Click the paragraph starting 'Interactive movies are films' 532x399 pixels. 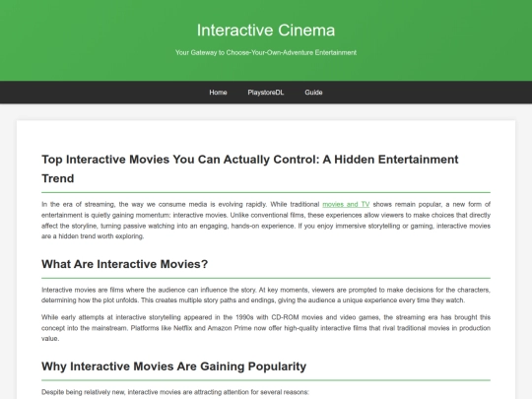[266, 295]
